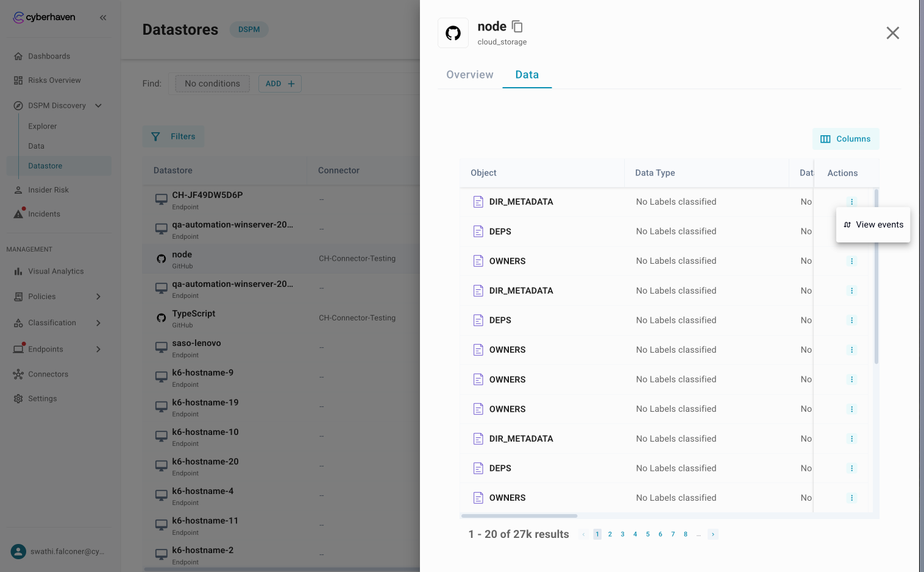924x572 pixels.
Task: Open three-dot actions menu for first DIR_METADATA row
Action: (x=851, y=202)
